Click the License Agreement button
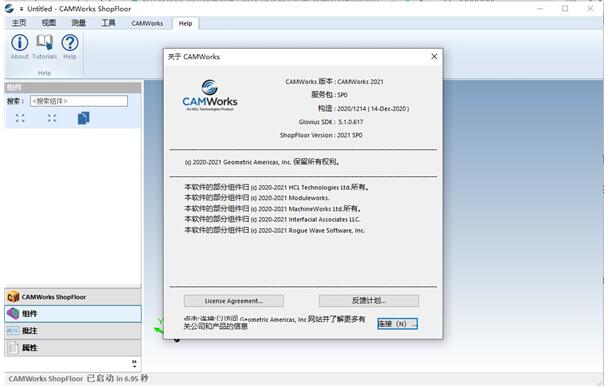 click(x=233, y=301)
